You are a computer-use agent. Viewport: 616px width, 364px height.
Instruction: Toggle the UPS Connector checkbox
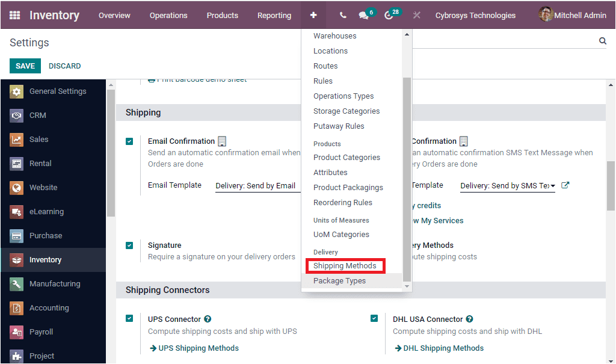point(129,319)
